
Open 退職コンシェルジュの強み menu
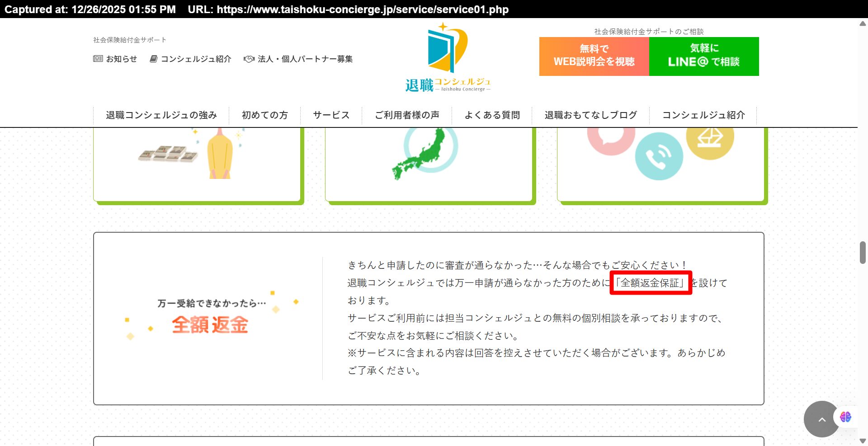pos(161,115)
